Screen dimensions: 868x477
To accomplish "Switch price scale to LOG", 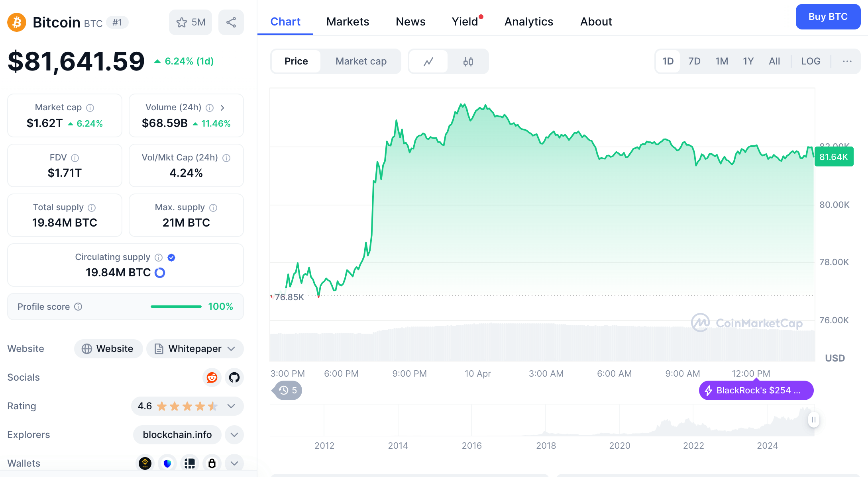I will tap(810, 61).
